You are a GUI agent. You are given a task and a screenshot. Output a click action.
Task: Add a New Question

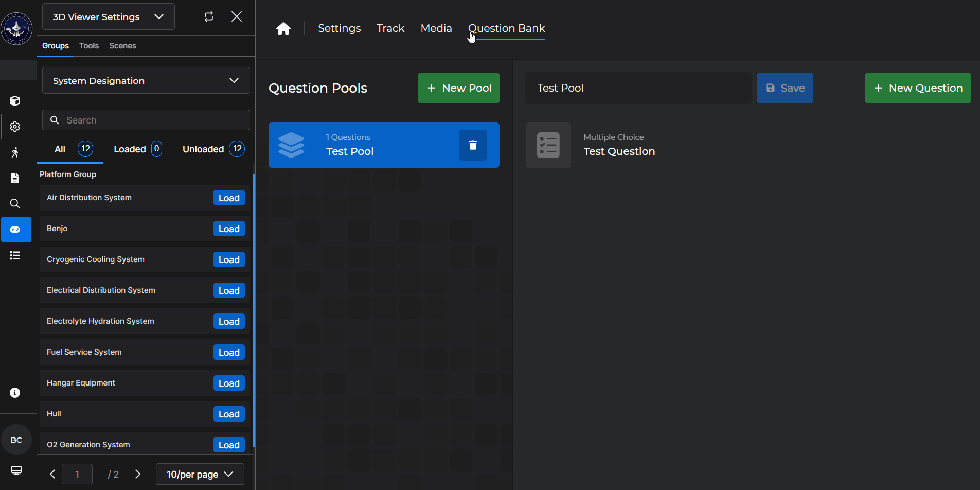pos(918,88)
